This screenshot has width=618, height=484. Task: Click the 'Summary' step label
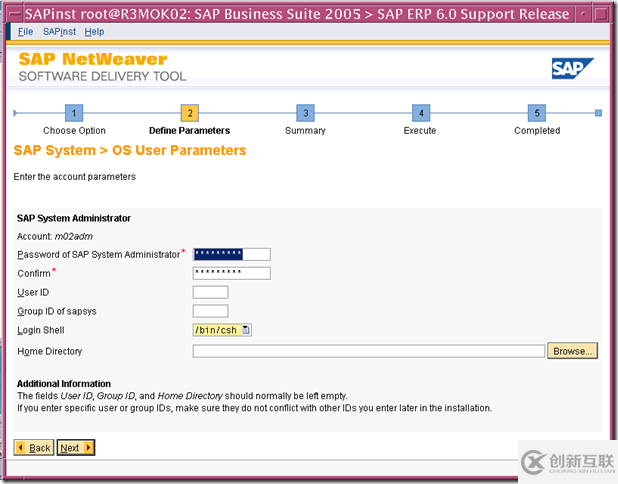(305, 130)
